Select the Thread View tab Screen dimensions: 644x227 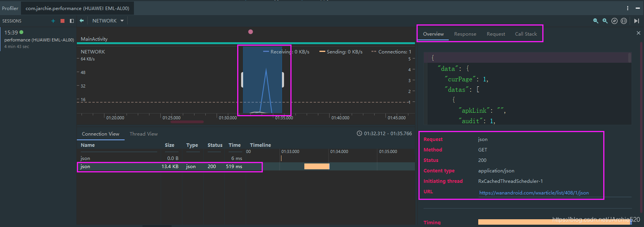[144, 134]
